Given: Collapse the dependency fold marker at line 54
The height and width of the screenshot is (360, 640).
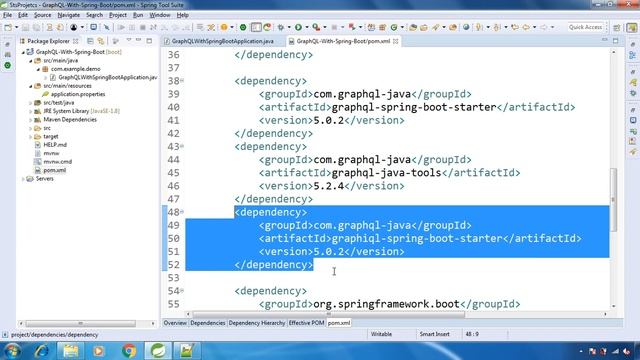Looking at the screenshot, I should pos(182,291).
